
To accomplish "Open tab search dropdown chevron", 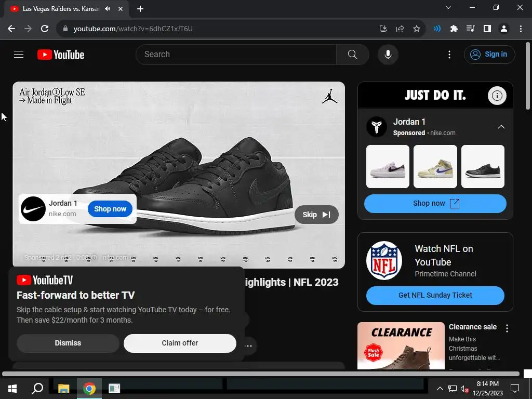I will [x=448, y=7].
